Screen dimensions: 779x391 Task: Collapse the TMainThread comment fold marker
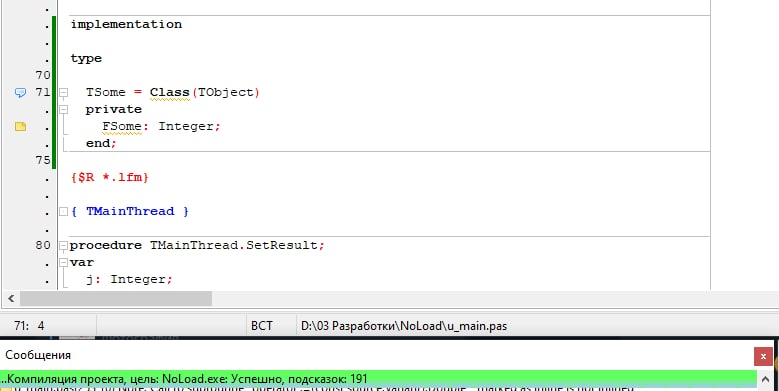click(x=64, y=212)
